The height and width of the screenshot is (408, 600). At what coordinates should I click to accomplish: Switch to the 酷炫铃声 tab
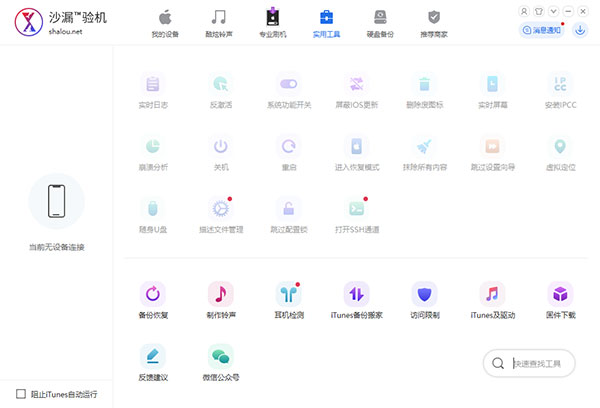click(x=219, y=24)
